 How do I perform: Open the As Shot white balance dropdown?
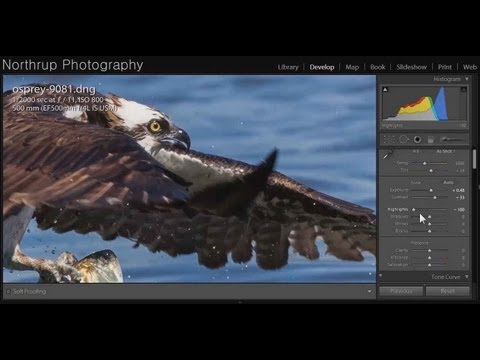point(446,151)
